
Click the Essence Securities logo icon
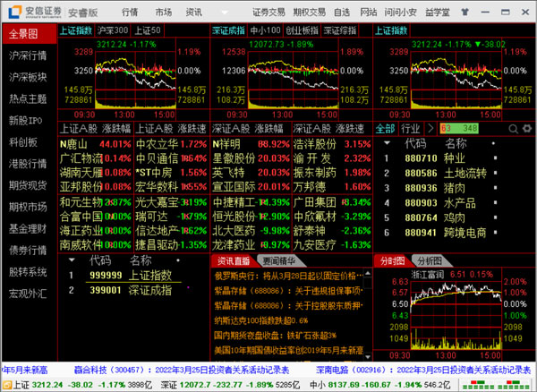[15, 13]
